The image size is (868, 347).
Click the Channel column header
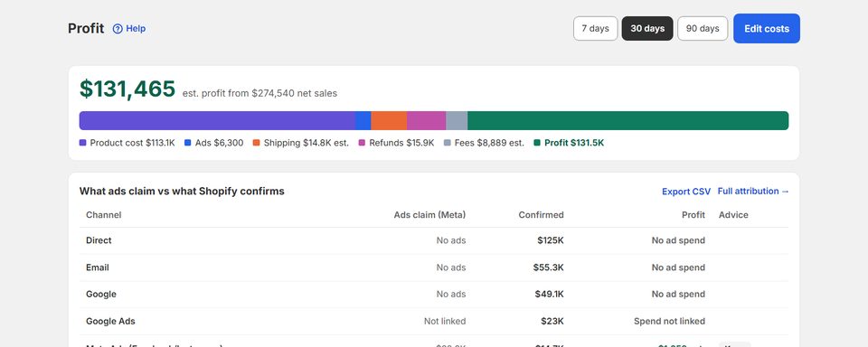click(x=103, y=215)
